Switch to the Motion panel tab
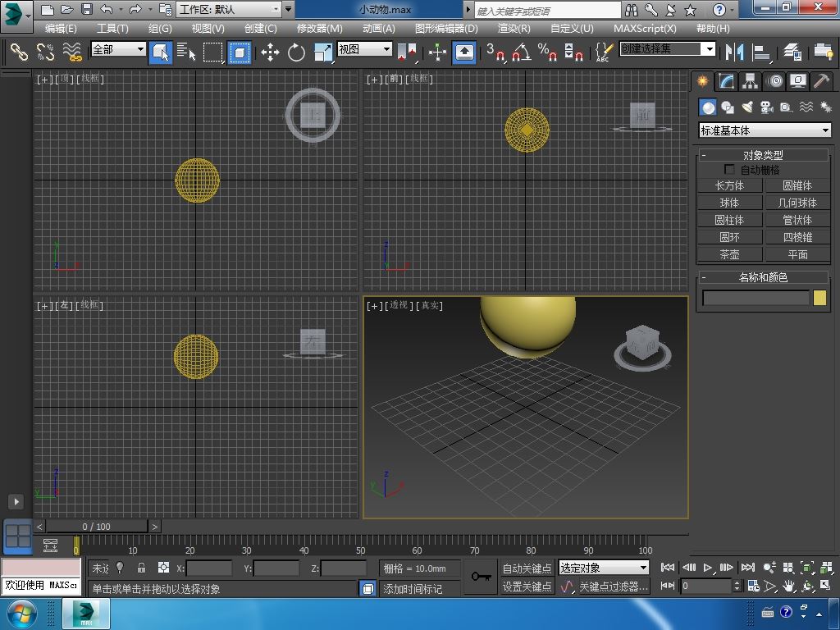The height and width of the screenshot is (630, 840). (x=774, y=81)
